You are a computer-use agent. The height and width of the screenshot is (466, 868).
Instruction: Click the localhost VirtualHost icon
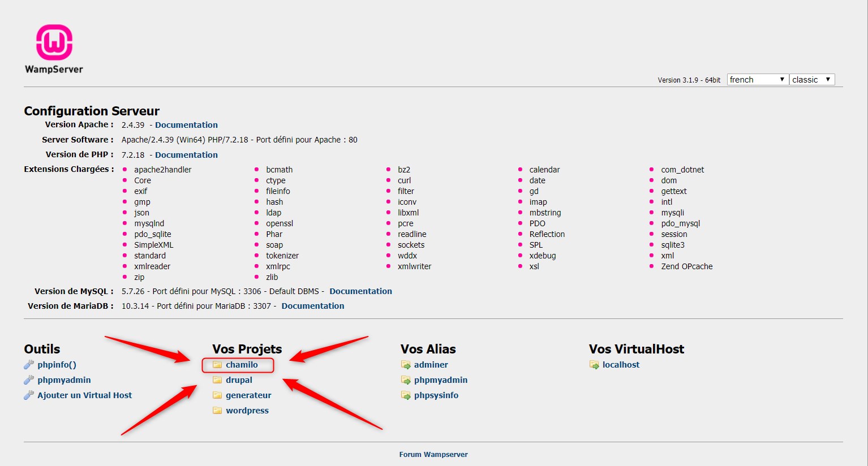594,365
